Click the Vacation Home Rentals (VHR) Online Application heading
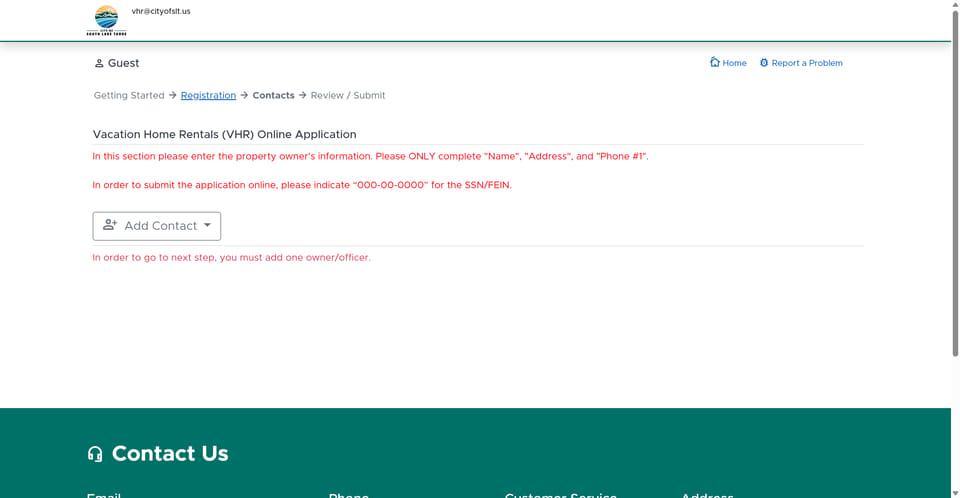This screenshot has height=498, width=960. (x=225, y=134)
